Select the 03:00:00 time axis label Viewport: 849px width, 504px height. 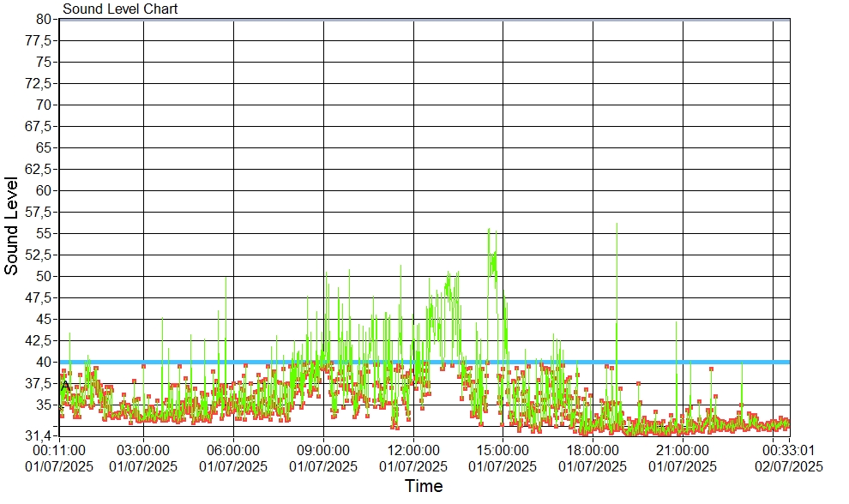click(x=143, y=449)
